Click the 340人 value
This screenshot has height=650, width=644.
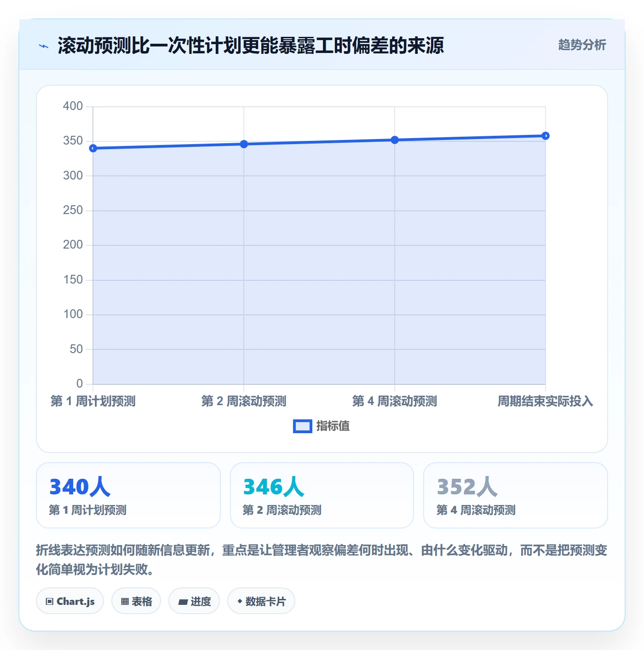[80, 487]
